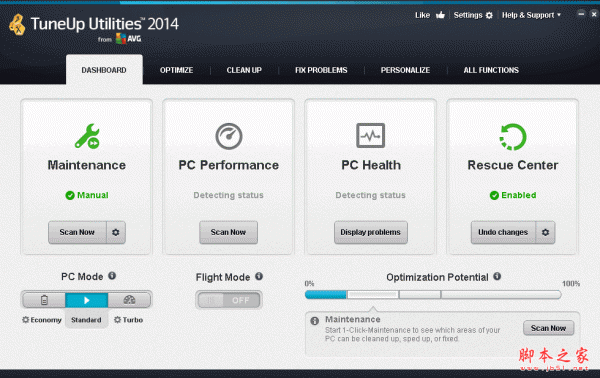
Task: Click the green Enabled status checkmark
Action: tap(494, 196)
